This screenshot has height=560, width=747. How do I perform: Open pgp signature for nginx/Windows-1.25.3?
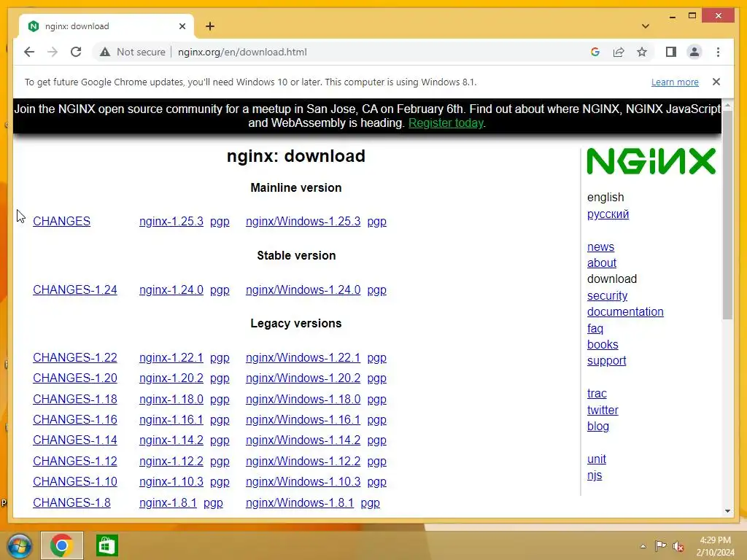[x=377, y=222]
